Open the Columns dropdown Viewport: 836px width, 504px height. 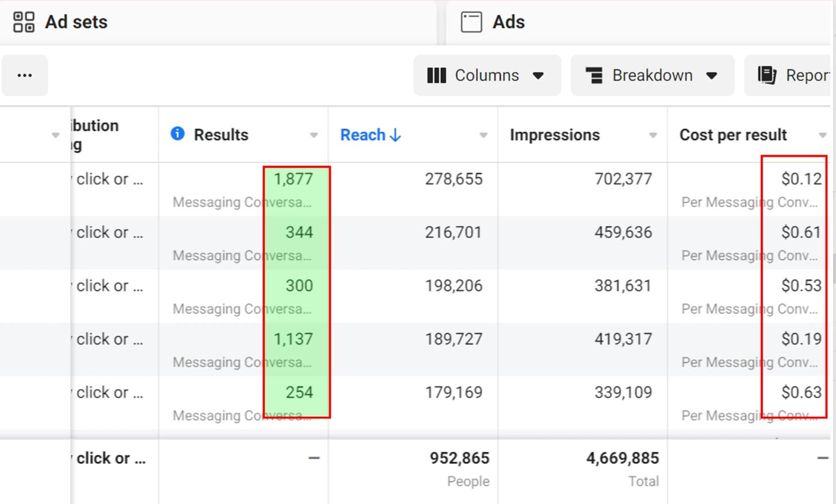pos(487,76)
